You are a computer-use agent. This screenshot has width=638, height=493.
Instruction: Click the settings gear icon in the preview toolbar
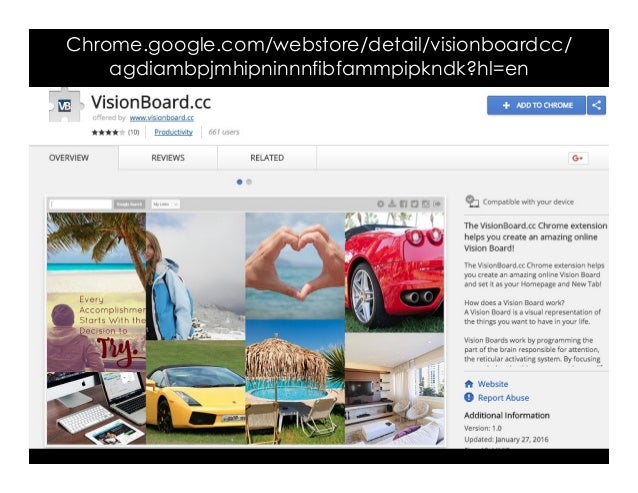pos(380,204)
